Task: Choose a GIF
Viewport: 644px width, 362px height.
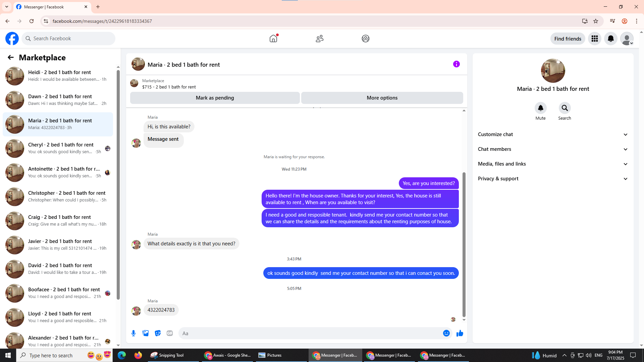Action: click(x=170, y=333)
